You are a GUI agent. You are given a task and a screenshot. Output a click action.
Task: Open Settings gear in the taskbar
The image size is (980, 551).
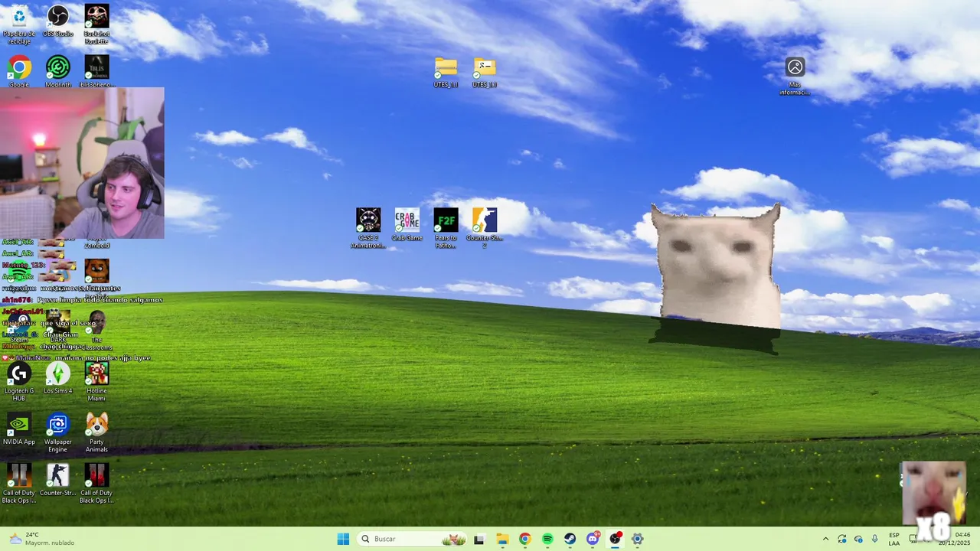(638, 539)
